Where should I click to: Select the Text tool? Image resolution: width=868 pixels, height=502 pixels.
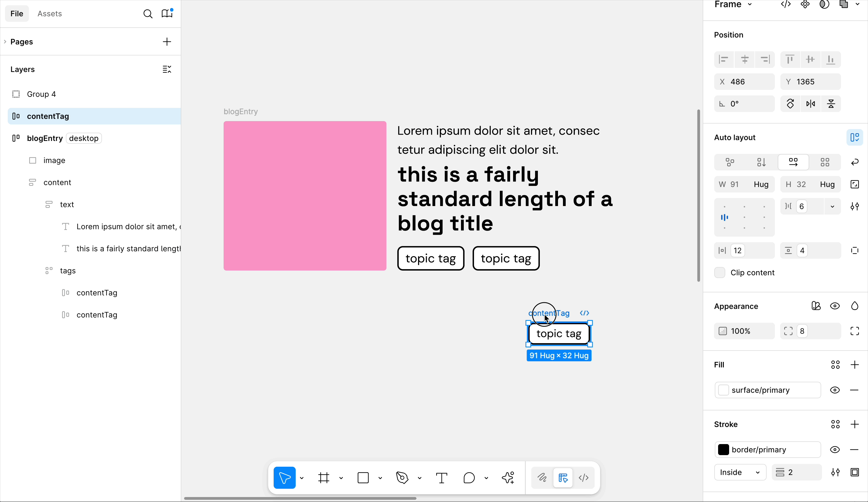(441, 478)
